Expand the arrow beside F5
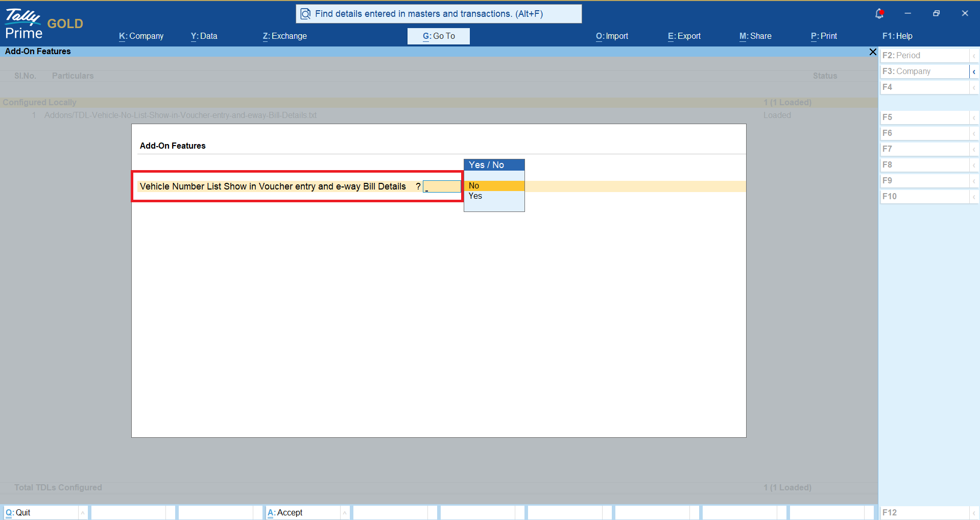Image resolution: width=980 pixels, height=520 pixels. (974, 117)
